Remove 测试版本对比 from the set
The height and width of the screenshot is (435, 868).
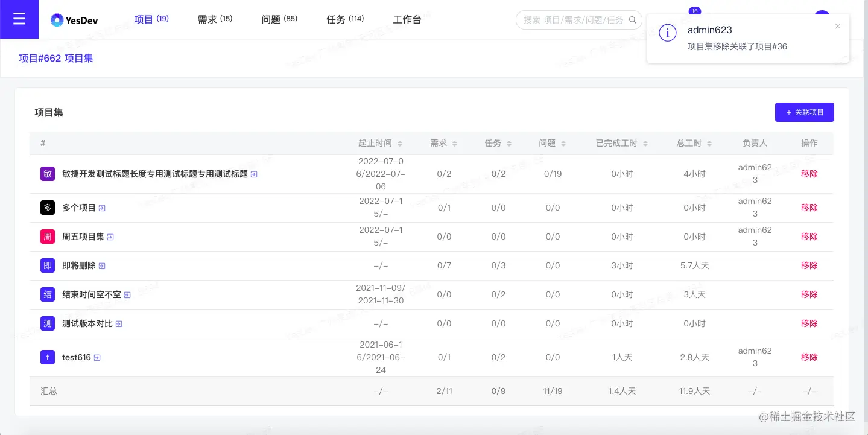809,323
